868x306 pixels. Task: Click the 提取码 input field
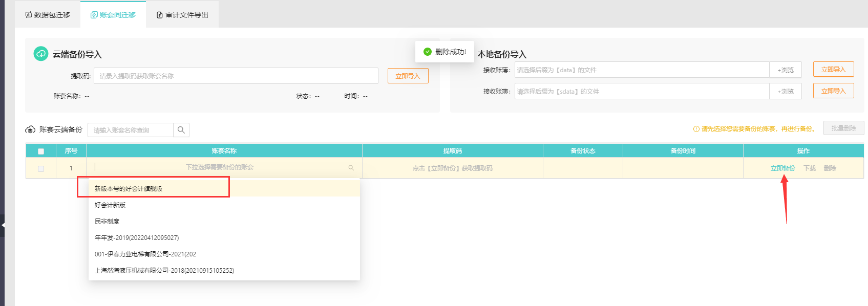pos(236,76)
